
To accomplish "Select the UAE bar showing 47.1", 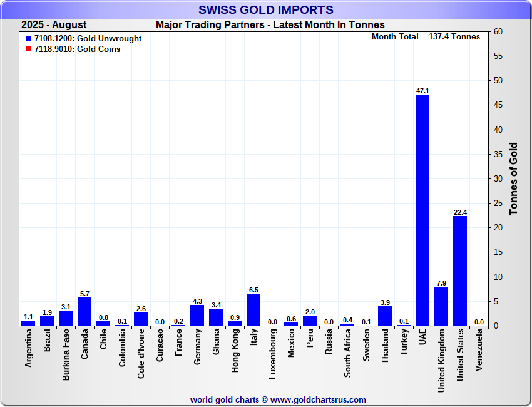I will point(422,210).
